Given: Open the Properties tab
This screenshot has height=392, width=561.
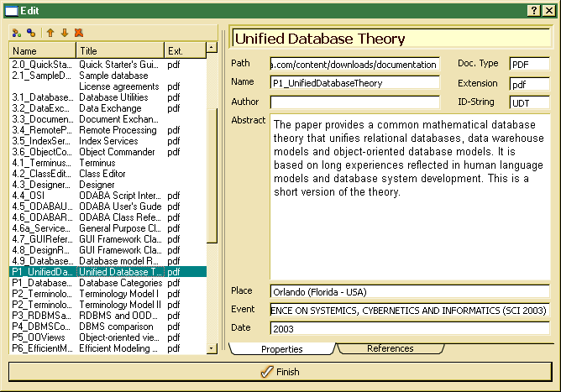Looking at the screenshot, I should pyautogui.click(x=280, y=348).
